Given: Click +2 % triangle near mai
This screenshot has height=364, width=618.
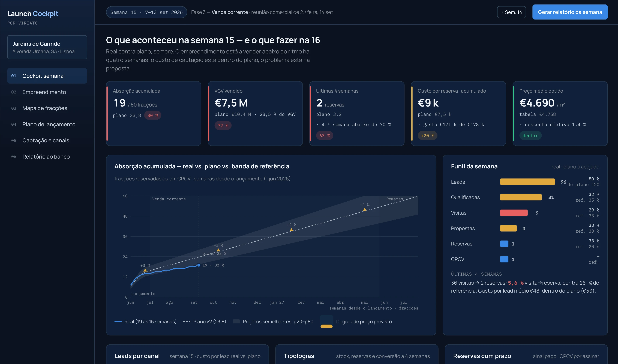Looking at the screenshot, I should coord(364,209).
